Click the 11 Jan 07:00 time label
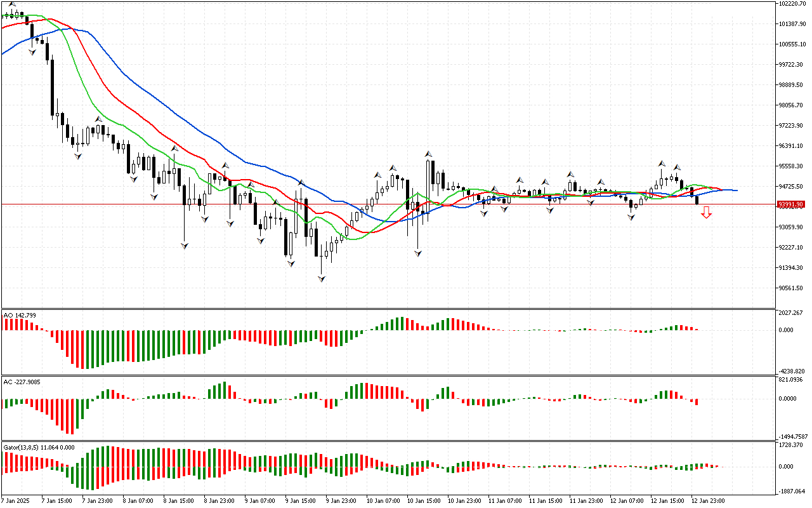The width and height of the screenshot is (812, 508). point(504,501)
